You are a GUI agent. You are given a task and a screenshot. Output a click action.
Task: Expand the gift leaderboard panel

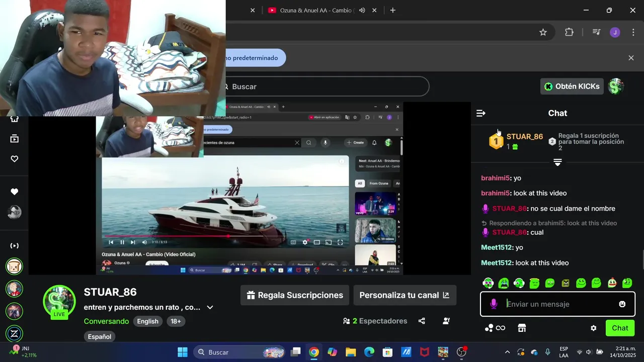[x=557, y=162]
